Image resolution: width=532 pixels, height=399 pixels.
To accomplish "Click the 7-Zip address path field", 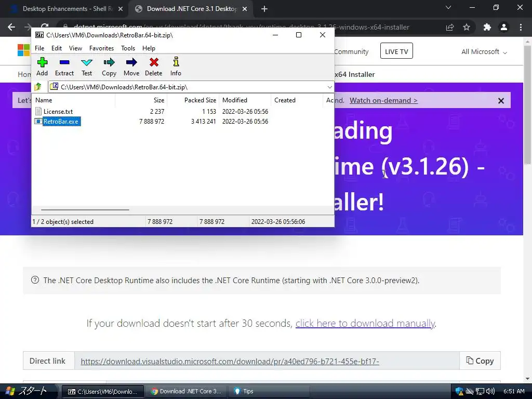I will pos(191,87).
